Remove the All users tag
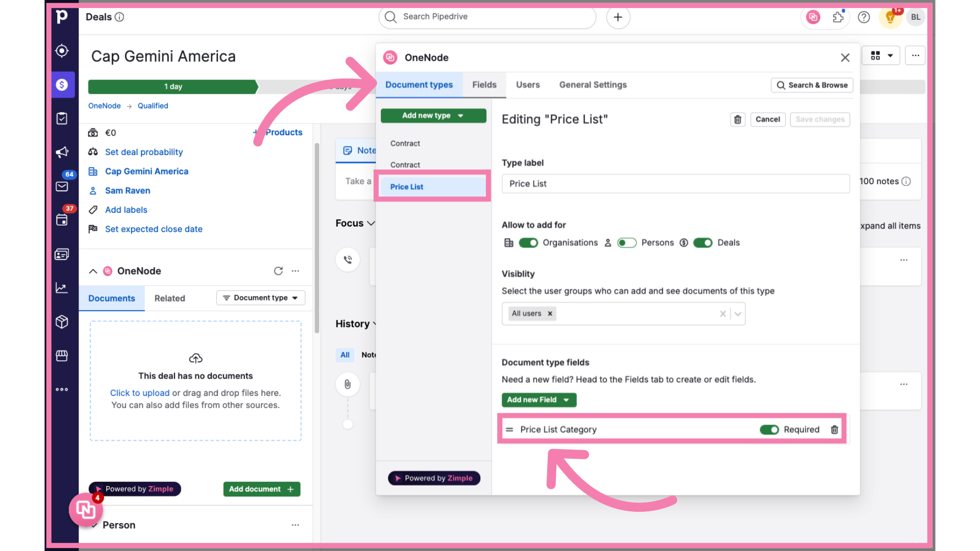This screenshot has width=980, height=551. coord(550,314)
